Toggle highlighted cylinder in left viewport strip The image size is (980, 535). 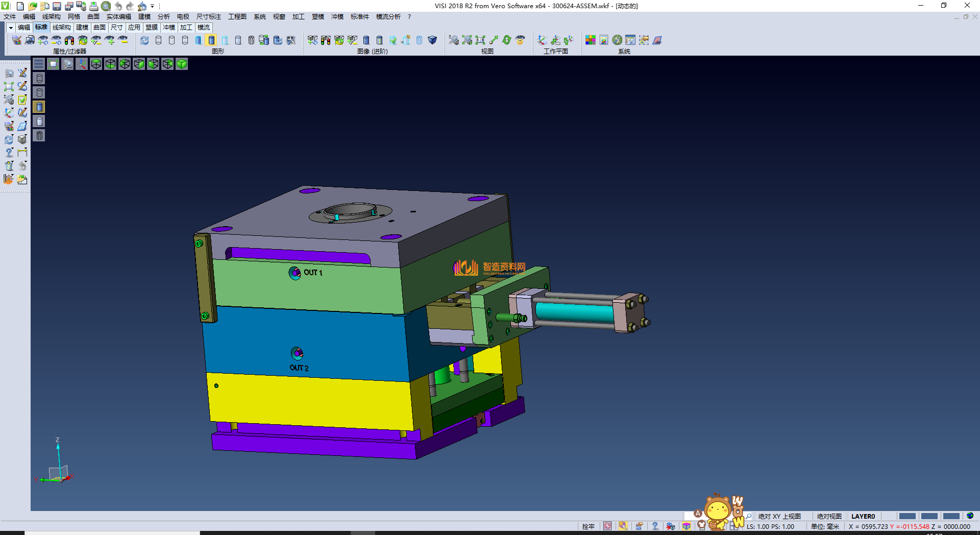39,107
